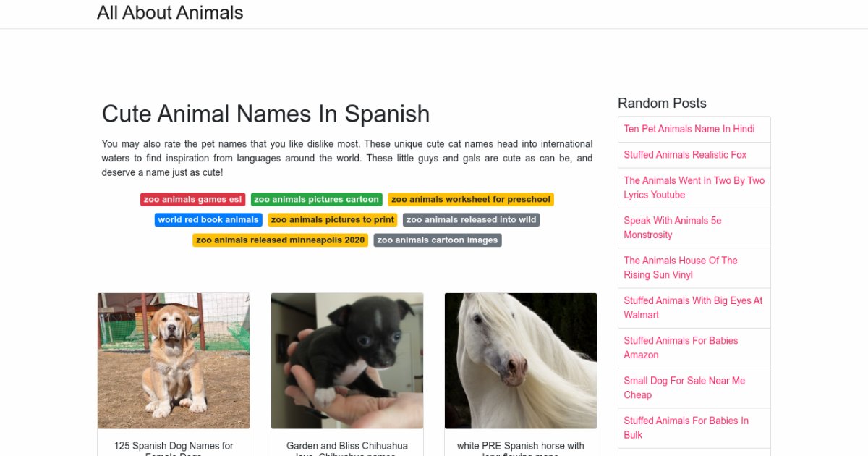View the black Chihuahua puppy image
868x456 pixels.
(x=347, y=360)
